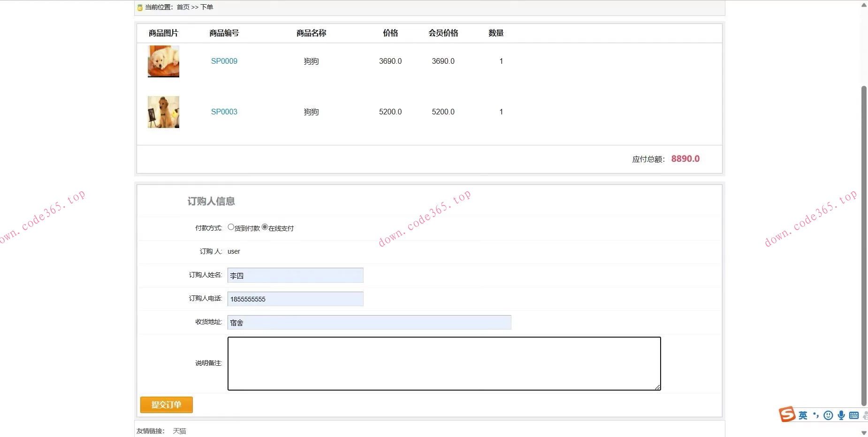
Task: Click the yellow location icon beside 当前位置
Action: pyautogui.click(x=140, y=8)
